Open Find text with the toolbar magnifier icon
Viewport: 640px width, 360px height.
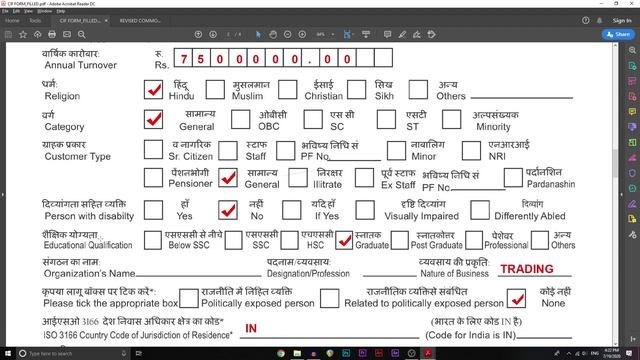[x=82, y=35]
